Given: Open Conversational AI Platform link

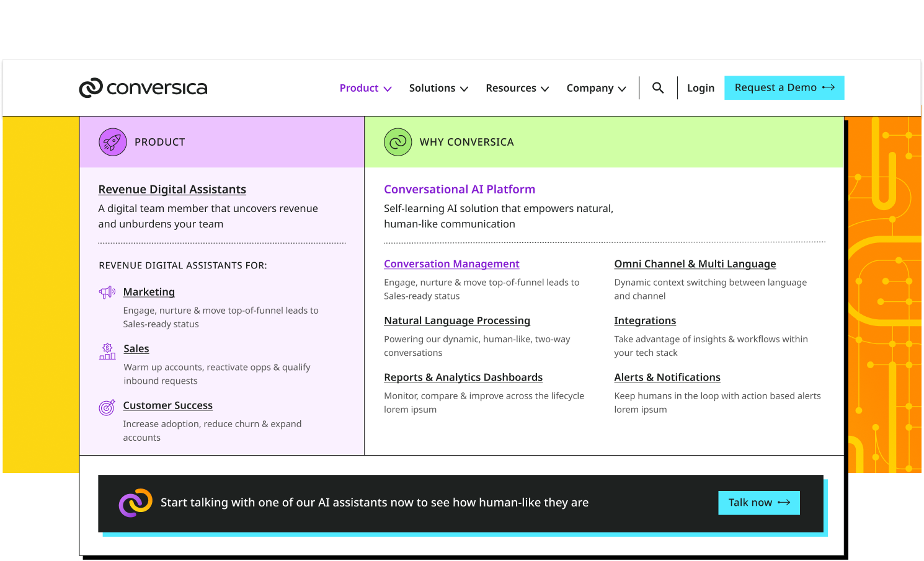Looking at the screenshot, I should point(459,190).
